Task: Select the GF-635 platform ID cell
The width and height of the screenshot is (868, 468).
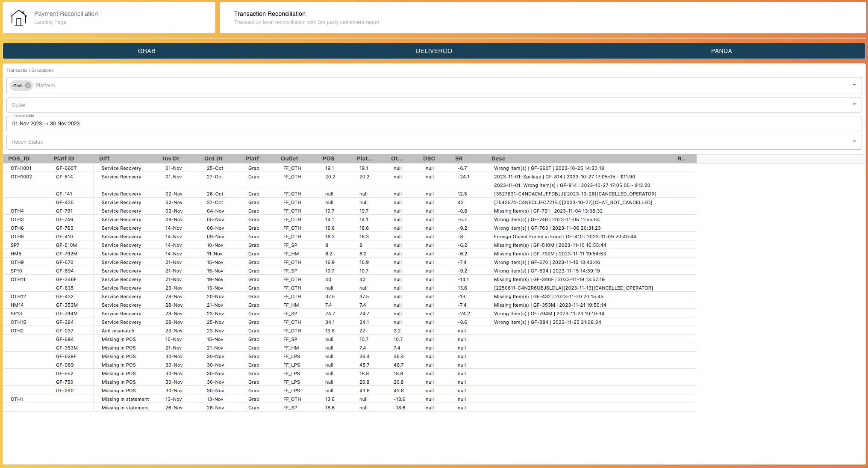Action: tap(65, 288)
